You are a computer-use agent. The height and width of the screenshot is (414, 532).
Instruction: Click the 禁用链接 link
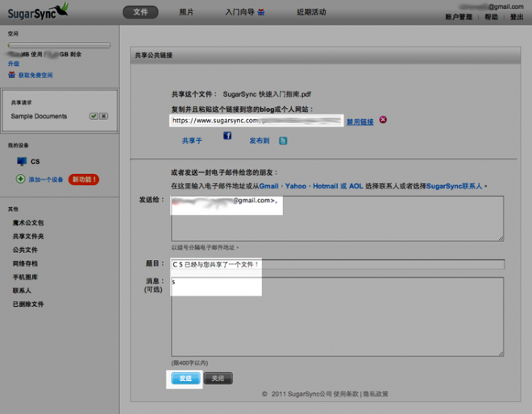[360, 122]
